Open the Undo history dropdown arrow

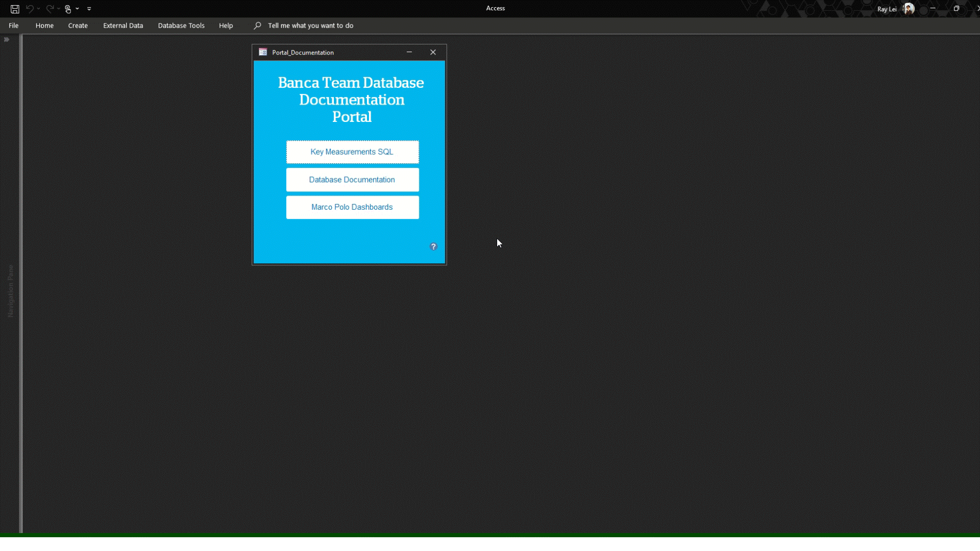tap(39, 9)
